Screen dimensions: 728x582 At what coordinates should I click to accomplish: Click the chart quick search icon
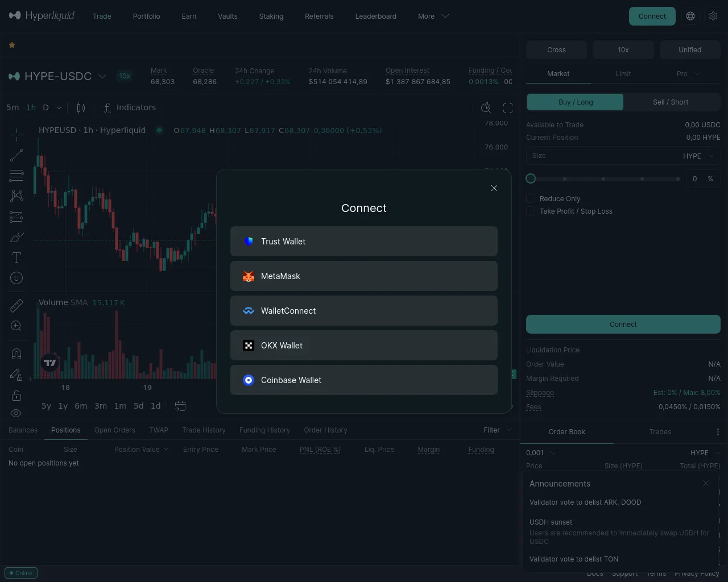(486, 107)
